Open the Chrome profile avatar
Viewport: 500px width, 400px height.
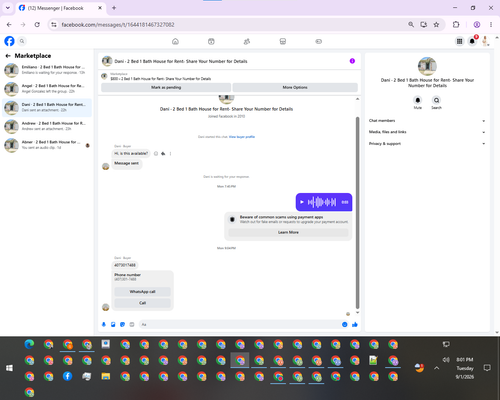point(477,25)
